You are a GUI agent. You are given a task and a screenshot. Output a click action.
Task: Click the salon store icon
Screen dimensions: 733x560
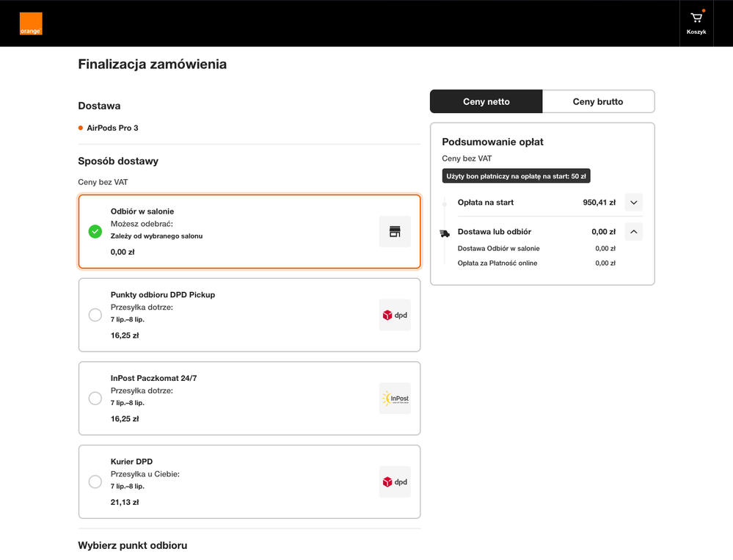395,231
